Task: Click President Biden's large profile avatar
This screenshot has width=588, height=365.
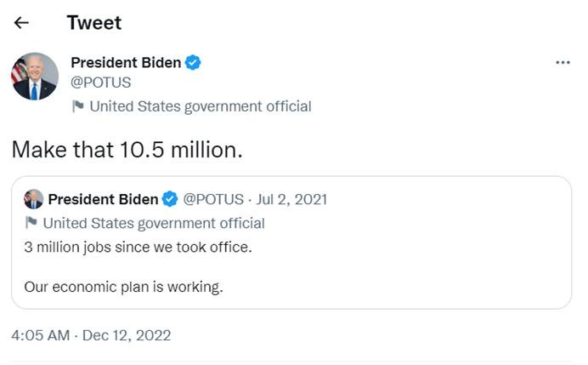Action: (x=35, y=77)
